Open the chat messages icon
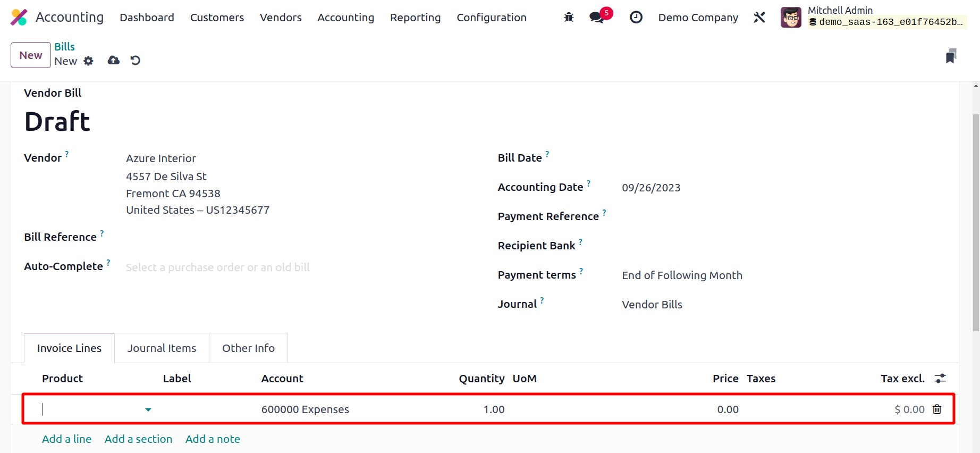The width and height of the screenshot is (980, 453). (597, 18)
